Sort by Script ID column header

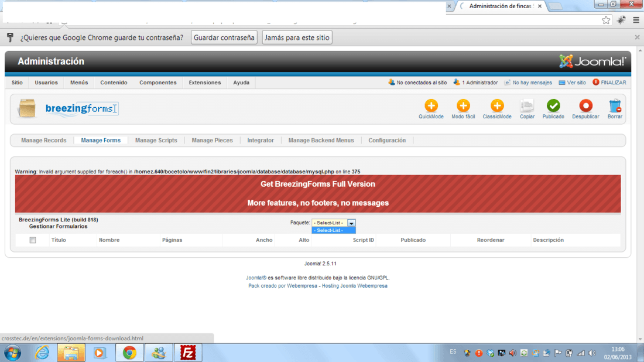(x=364, y=240)
